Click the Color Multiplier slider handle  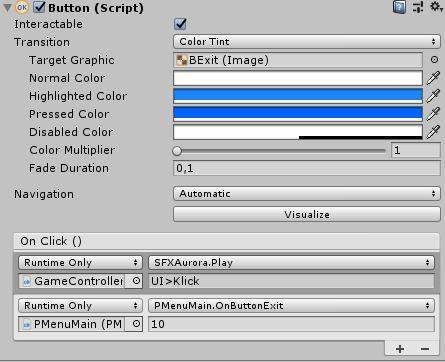pos(177,151)
